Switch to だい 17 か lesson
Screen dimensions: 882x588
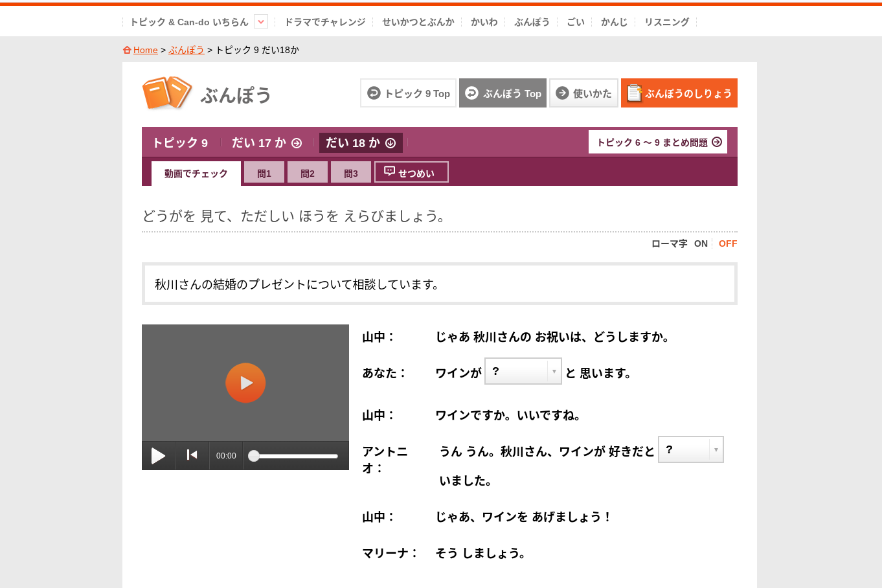pos(267,143)
